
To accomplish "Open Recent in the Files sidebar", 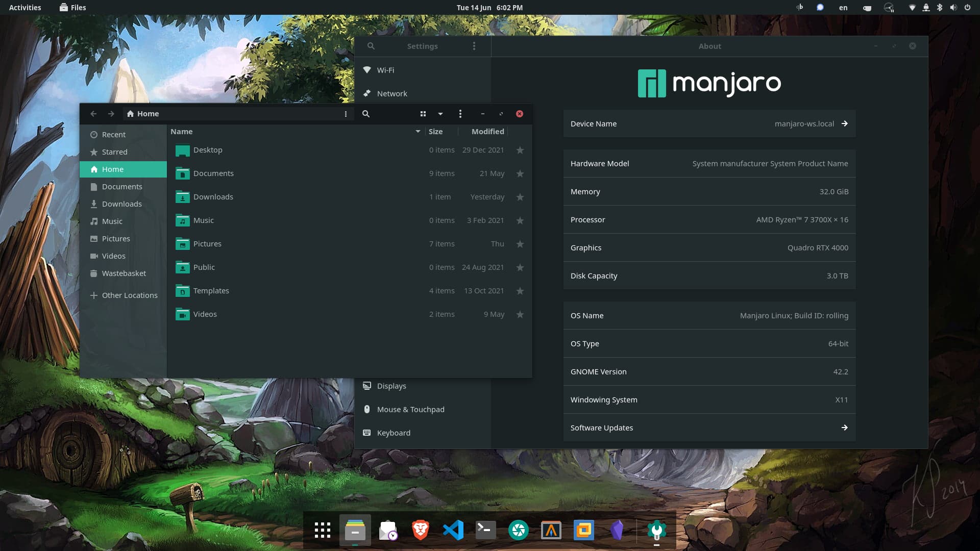I will [123, 135].
